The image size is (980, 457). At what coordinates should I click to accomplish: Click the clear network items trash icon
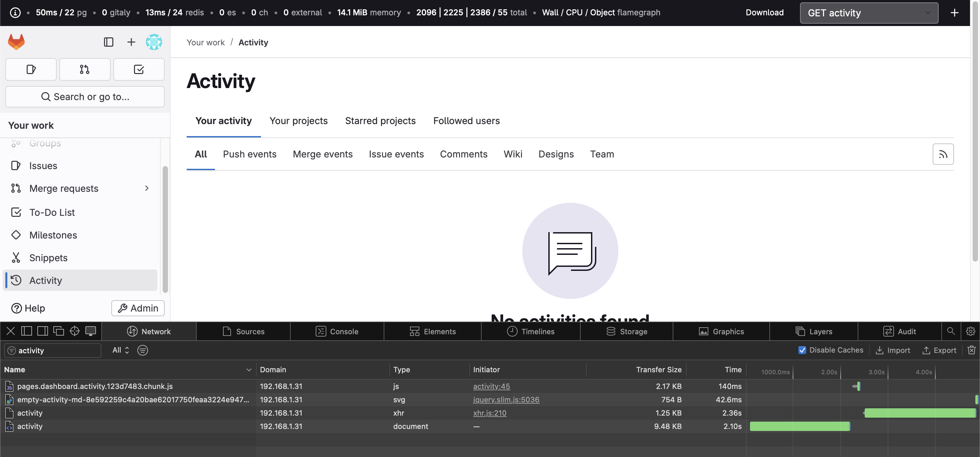[971, 350]
